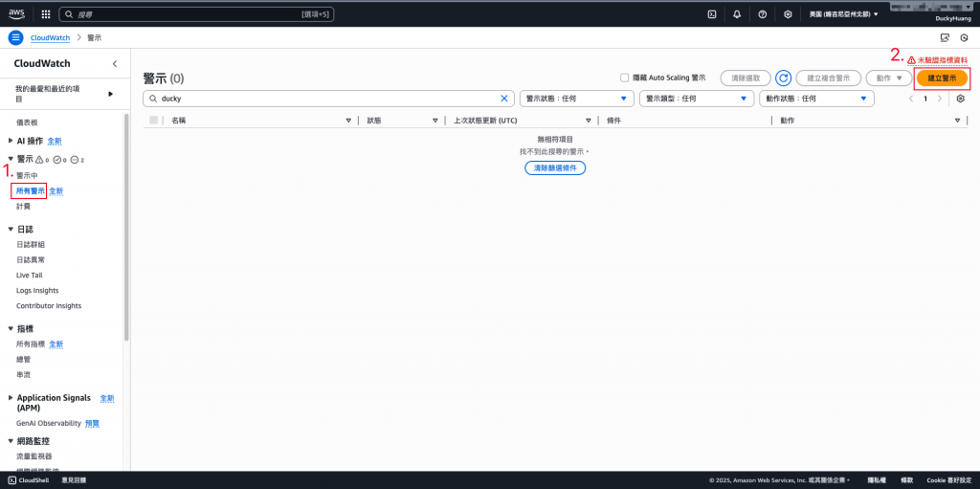Image resolution: width=980 pixels, height=489 pixels.
Task: Open 意見回饋 footer link
Action: [75, 480]
